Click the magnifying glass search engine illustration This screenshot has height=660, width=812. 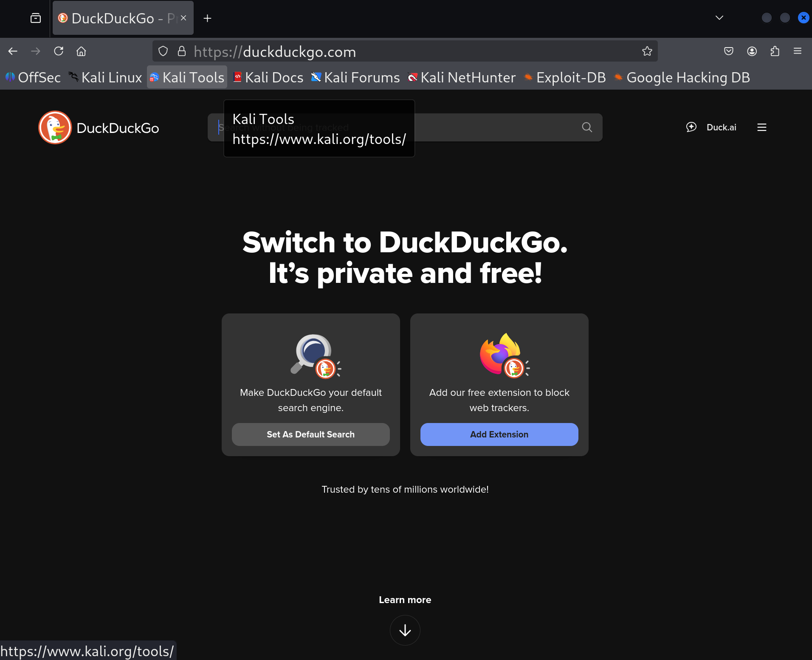point(316,356)
